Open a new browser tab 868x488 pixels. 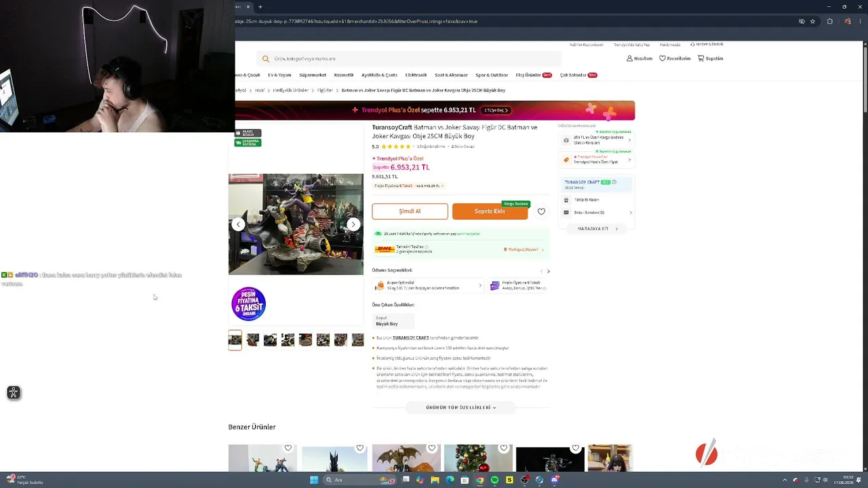click(x=260, y=7)
